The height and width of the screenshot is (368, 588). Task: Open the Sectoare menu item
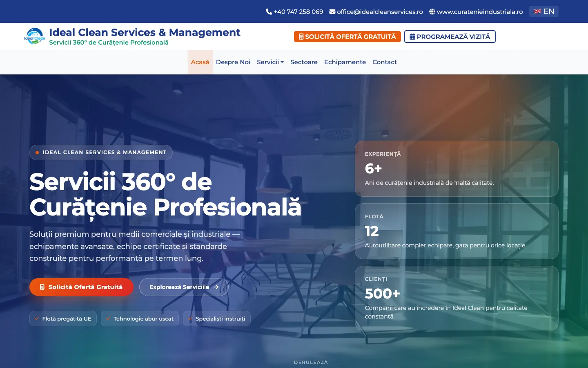point(304,62)
